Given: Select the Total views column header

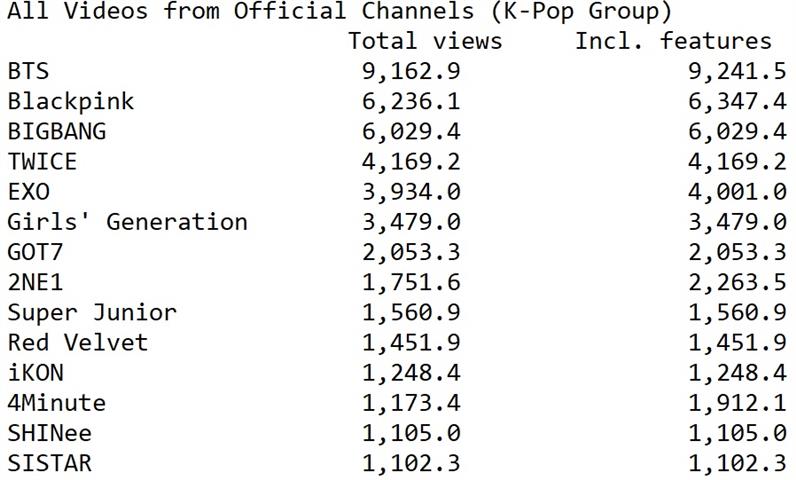Looking at the screenshot, I should pyautogui.click(x=425, y=41).
